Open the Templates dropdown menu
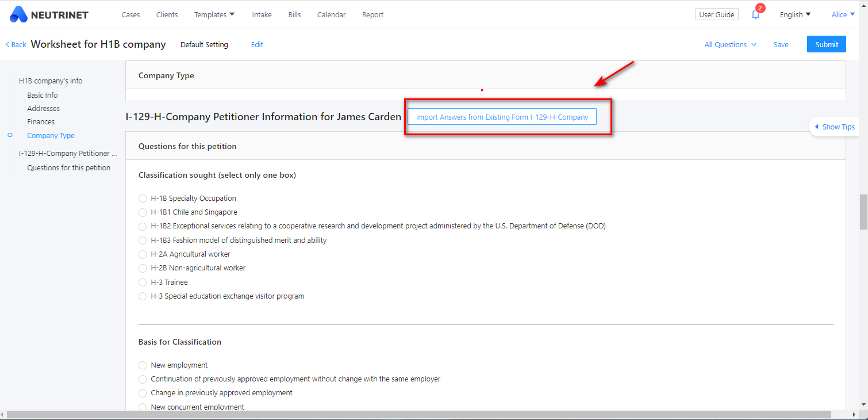The width and height of the screenshot is (868, 420). 214,14
